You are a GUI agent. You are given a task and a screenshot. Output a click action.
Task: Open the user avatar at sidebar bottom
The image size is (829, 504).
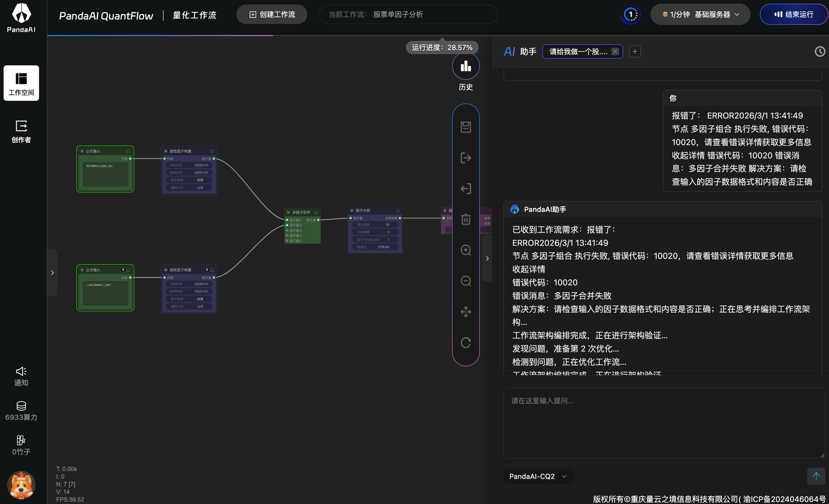click(21, 485)
